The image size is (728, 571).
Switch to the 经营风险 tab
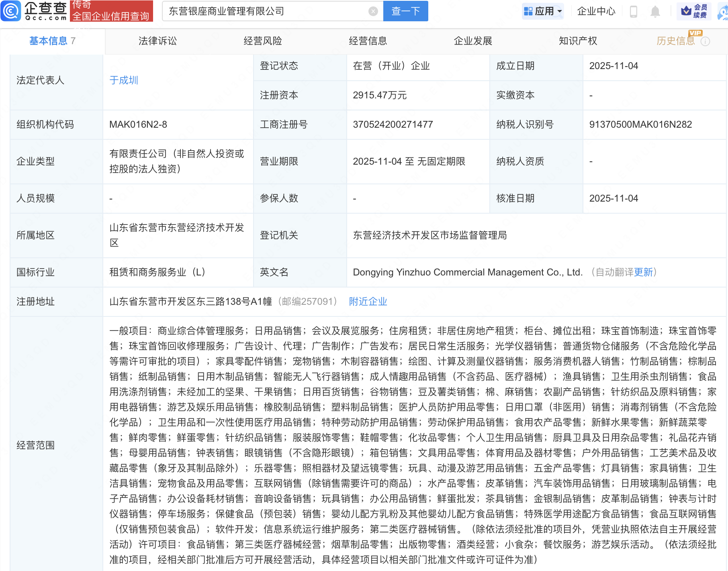263,41
